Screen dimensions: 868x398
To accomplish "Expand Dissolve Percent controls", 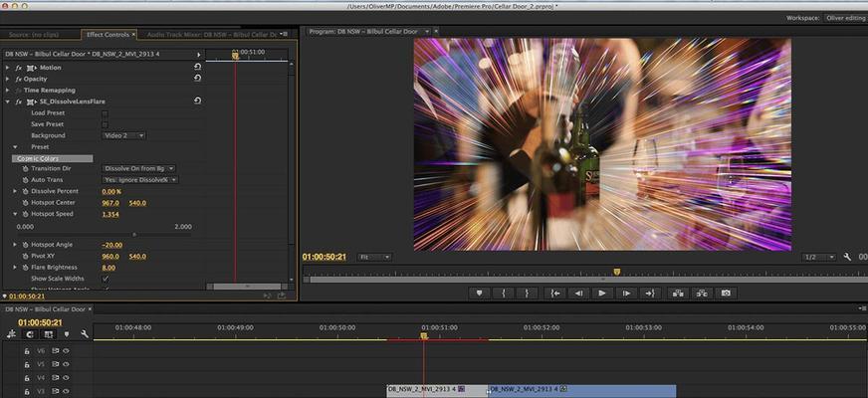I will (x=15, y=191).
